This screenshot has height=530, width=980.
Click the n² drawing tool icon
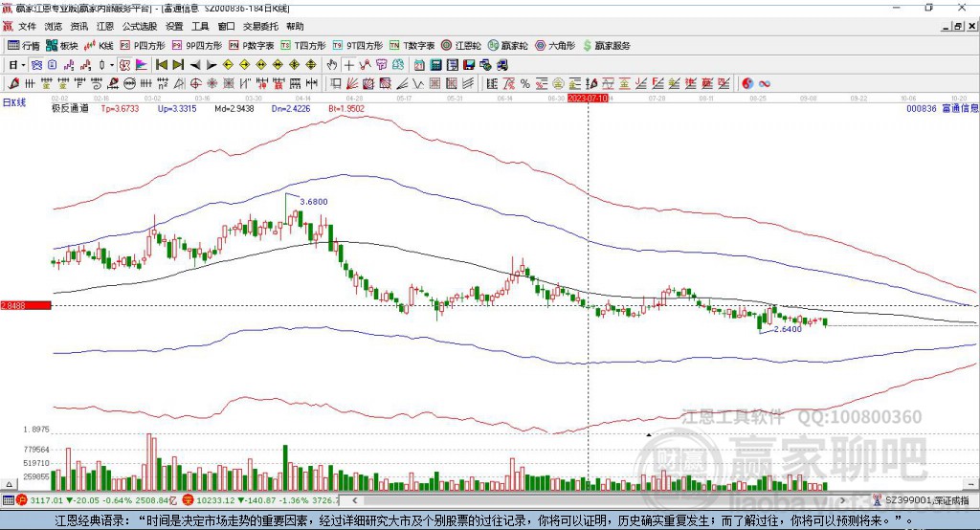[x=163, y=84]
